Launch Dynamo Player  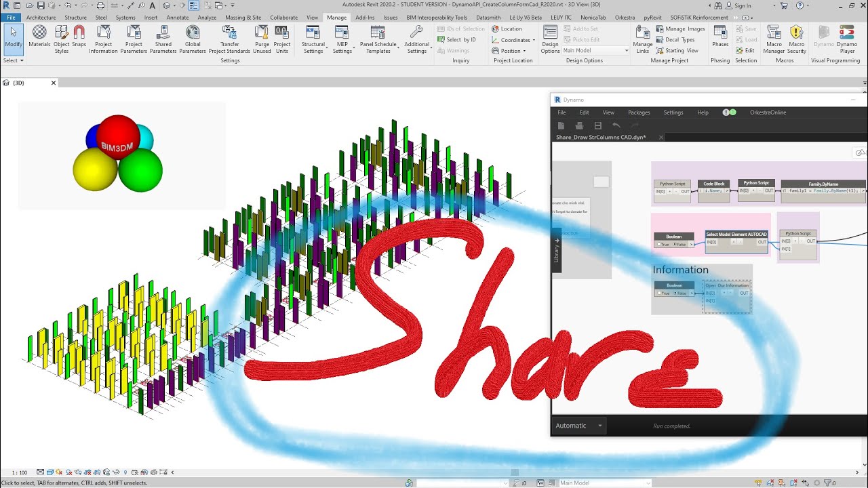[x=847, y=38]
